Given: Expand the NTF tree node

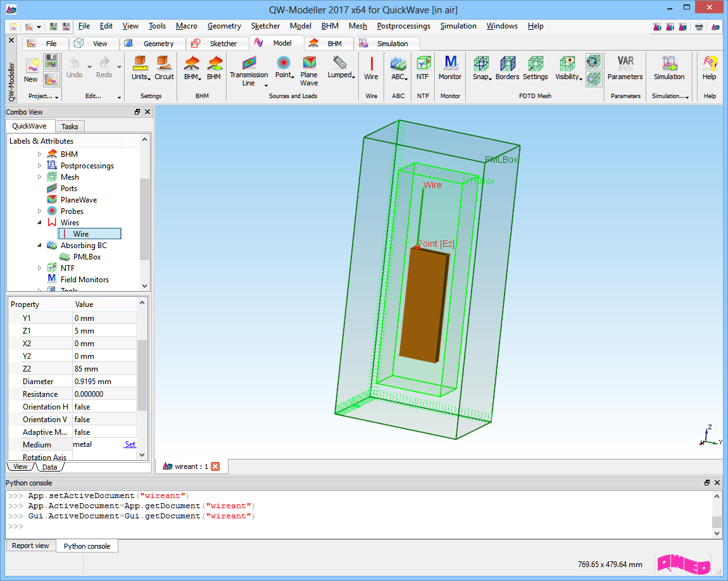Looking at the screenshot, I should 39,268.
